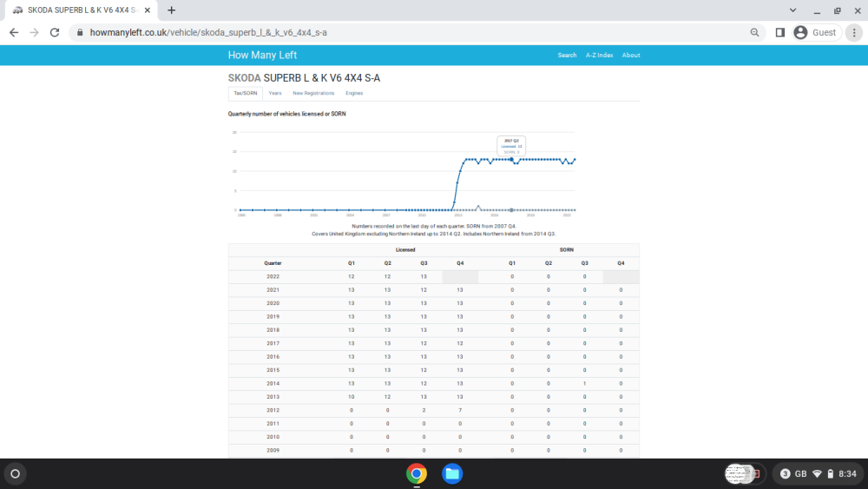Switch to the Engines tab

pos(354,94)
